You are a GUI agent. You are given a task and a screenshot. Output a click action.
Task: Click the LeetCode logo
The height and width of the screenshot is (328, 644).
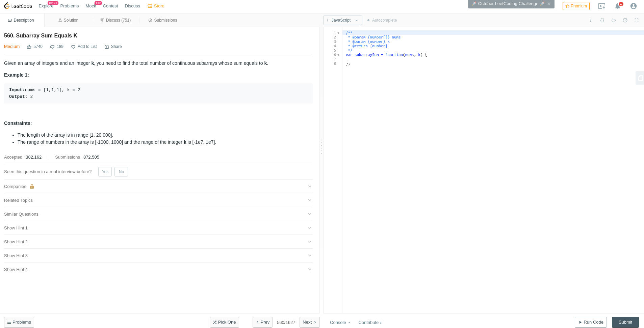(18, 6)
